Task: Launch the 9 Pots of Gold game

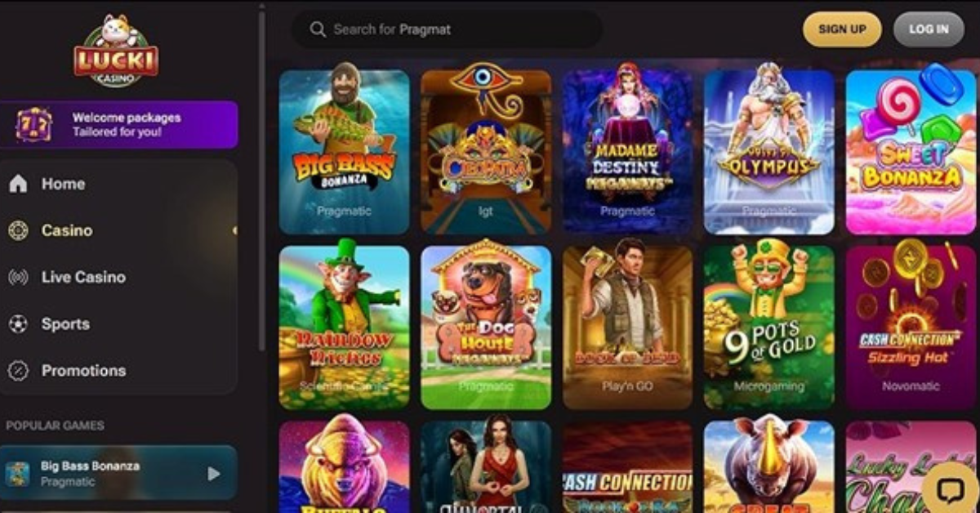Action: 769,327
